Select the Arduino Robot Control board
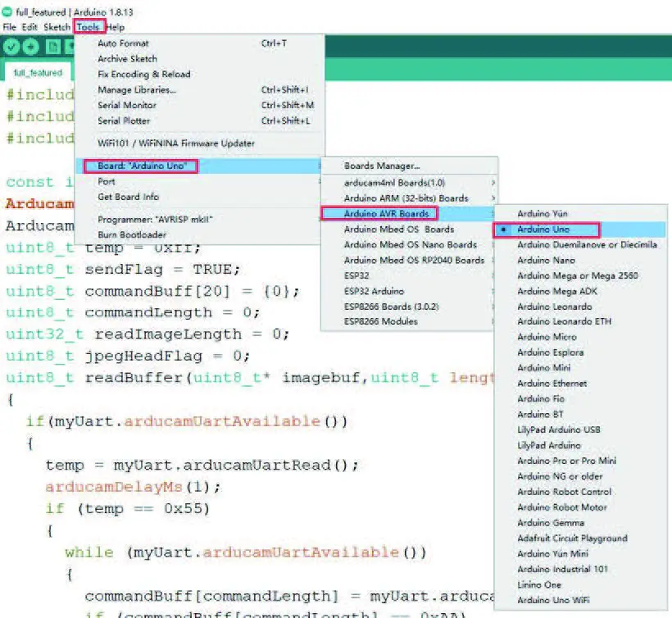Viewport: 672px width, 618px height. [580, 492]
